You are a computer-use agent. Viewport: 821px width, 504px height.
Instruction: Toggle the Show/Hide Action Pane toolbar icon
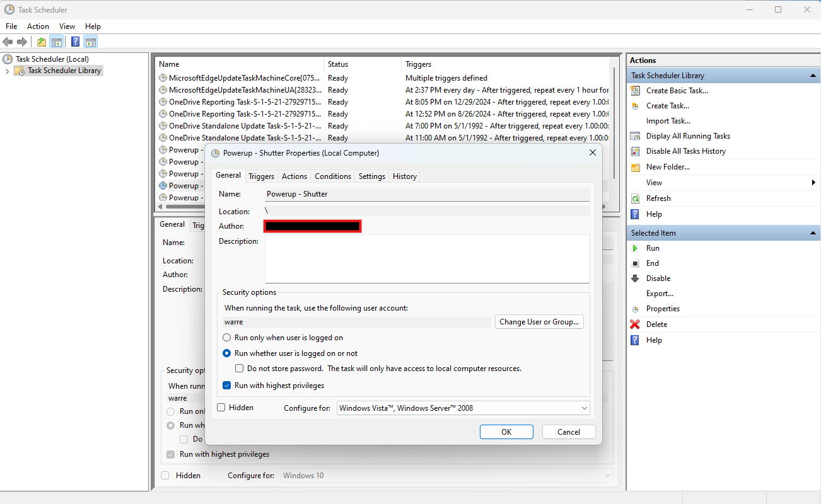[x=91, y=42]
